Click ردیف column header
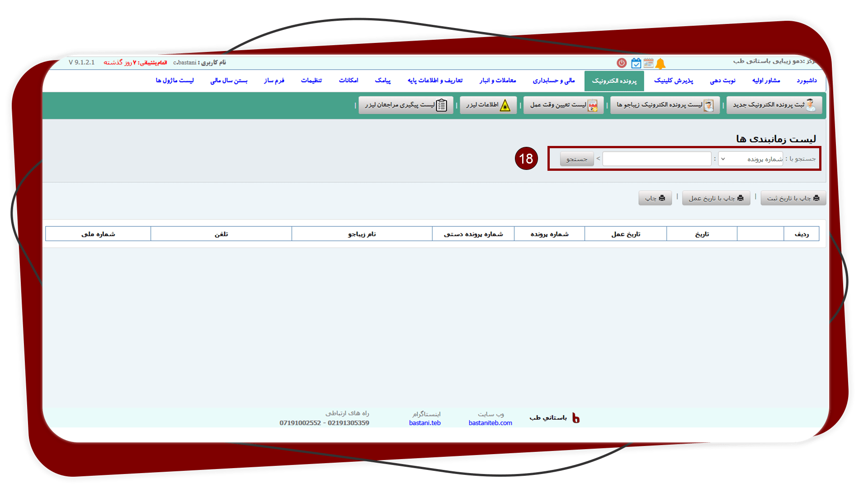 pos(802,234)
